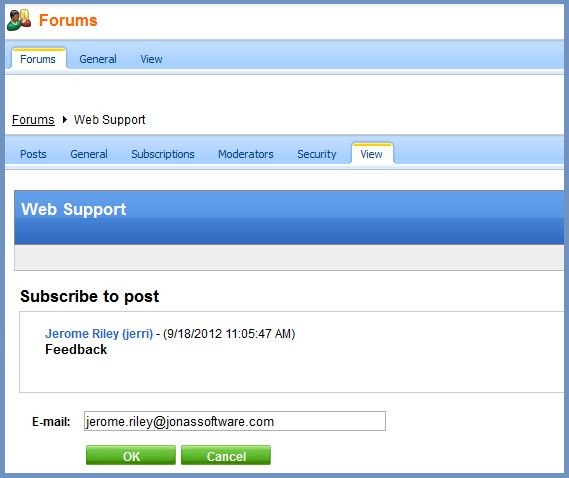Open the Moderators tab
The height and width of the screenshot is (478, 569).
tap(246, 154)
